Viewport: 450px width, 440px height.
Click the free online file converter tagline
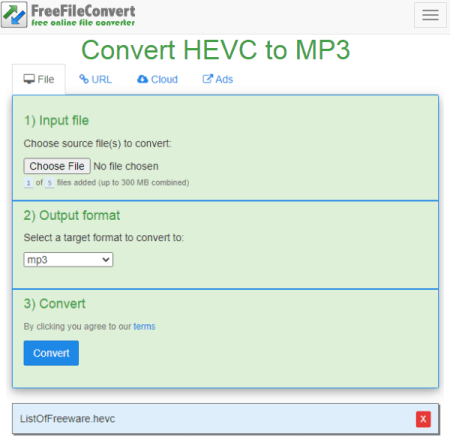pyautogui.click(x=83, y=23)
